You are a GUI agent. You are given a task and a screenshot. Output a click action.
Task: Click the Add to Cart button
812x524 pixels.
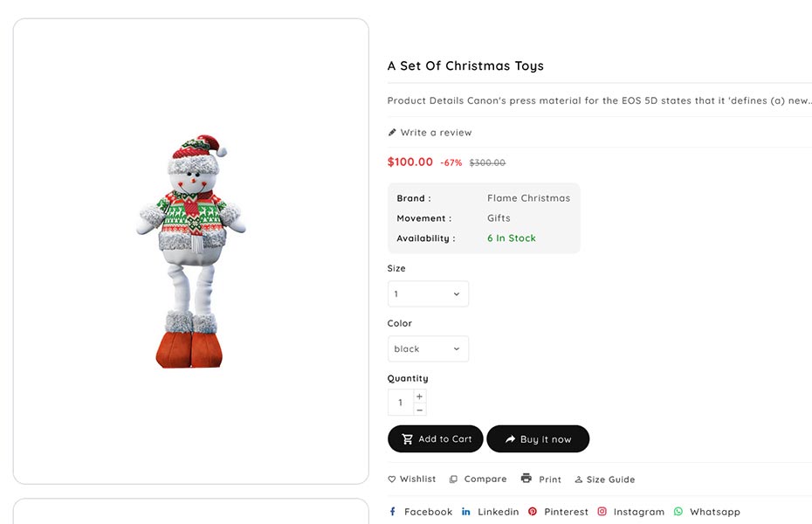435,439
